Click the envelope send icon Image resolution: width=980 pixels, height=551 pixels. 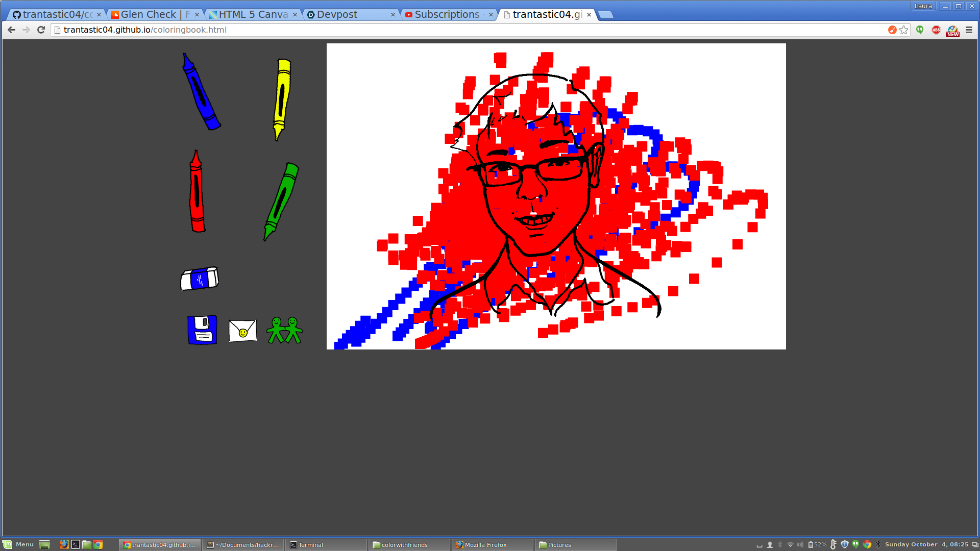[x=243, y=331]
